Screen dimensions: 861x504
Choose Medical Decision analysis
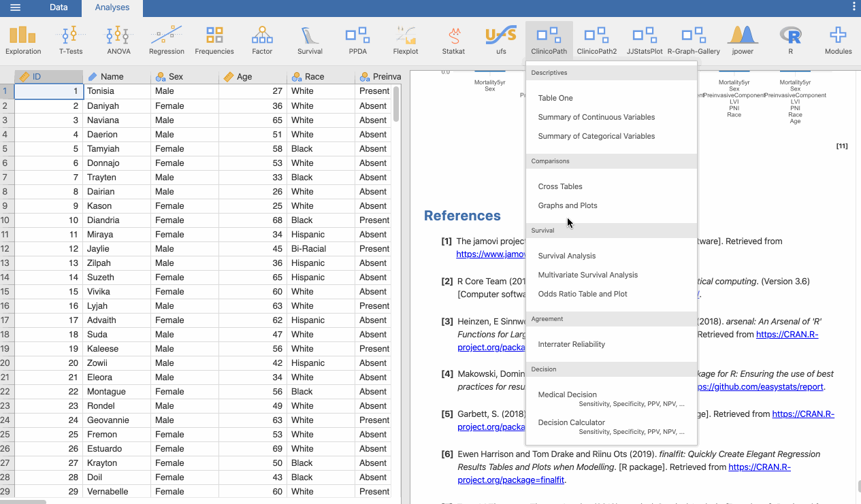(611, 399)
